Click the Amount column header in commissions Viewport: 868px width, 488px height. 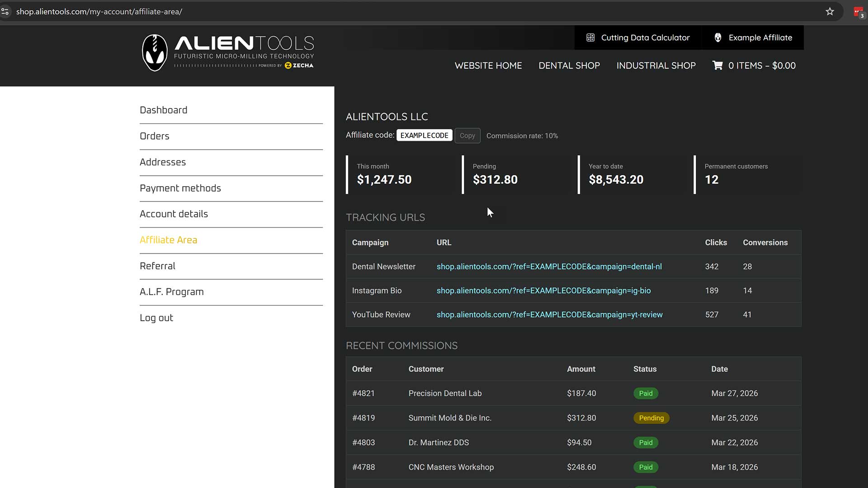[x=581, y=369]
